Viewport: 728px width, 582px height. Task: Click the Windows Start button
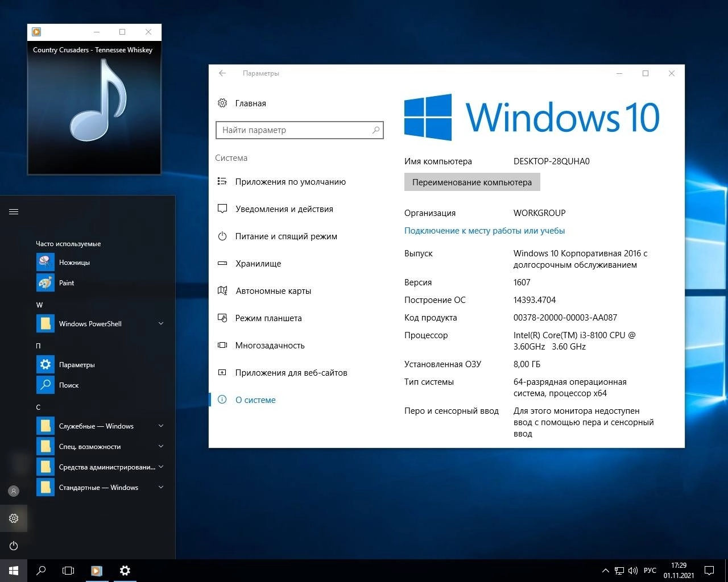pos(14,570)
